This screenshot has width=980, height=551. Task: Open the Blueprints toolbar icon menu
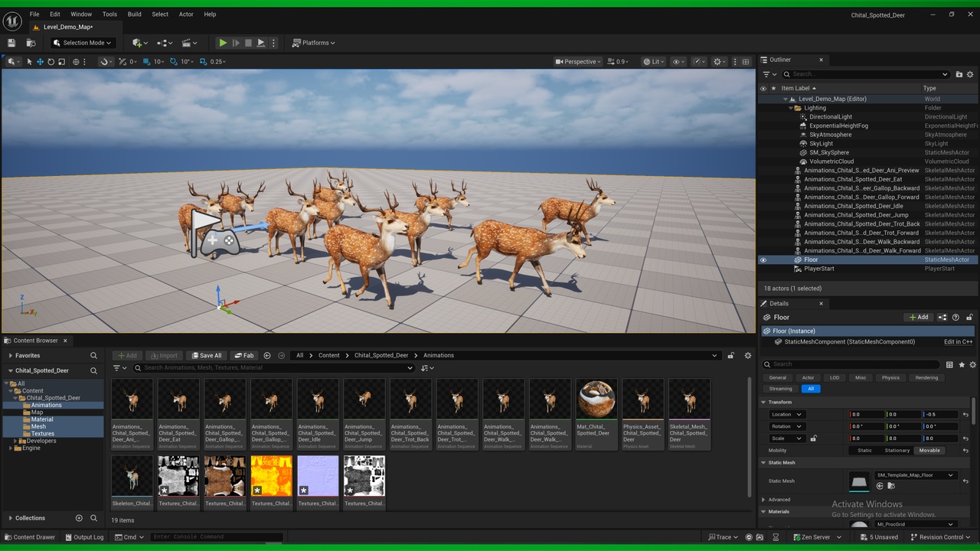tap(165, 43)
